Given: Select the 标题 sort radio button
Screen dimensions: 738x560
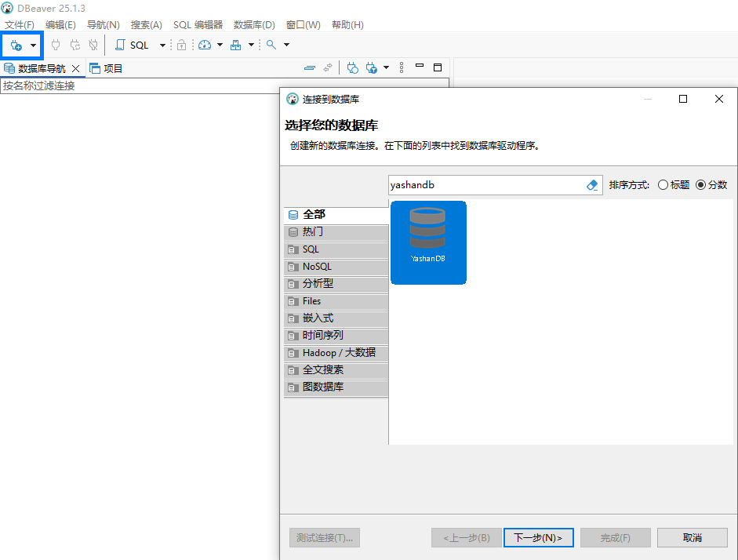Looking at the screenshot, I should pyautogui.click(x=663, y=185).
